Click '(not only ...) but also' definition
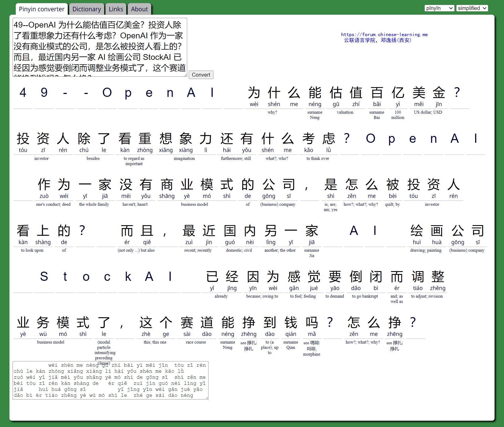 136,250
